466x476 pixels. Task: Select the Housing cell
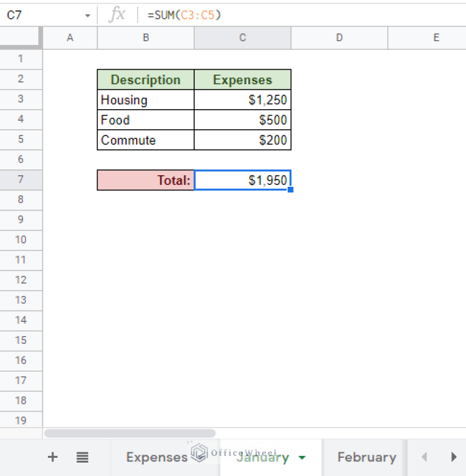[146, 99]
